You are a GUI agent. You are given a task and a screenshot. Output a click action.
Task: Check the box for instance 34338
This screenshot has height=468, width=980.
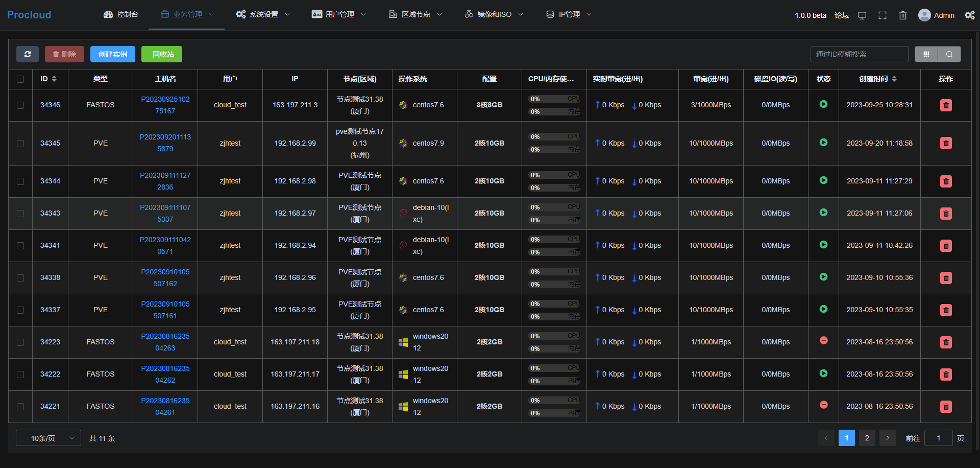pos(20,278)
